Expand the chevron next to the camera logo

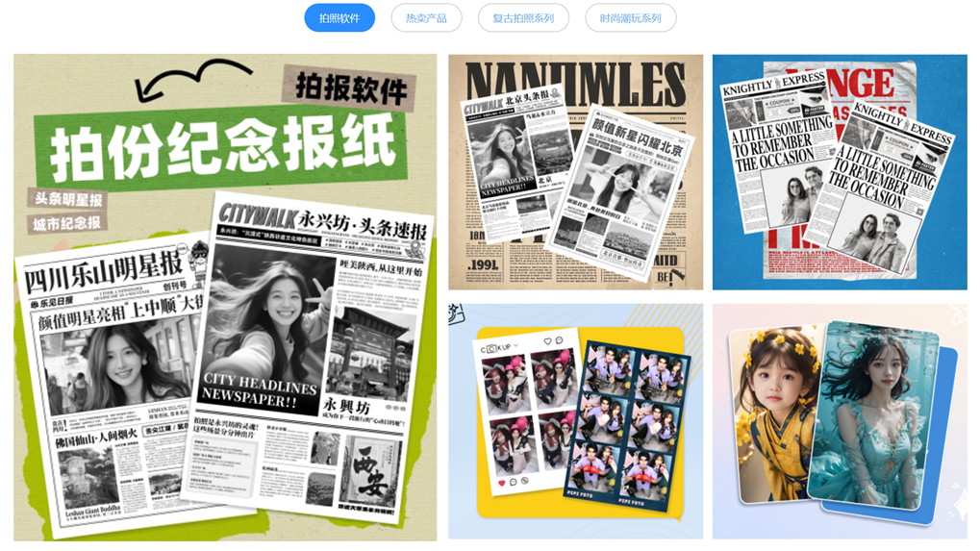coord(516,347)
